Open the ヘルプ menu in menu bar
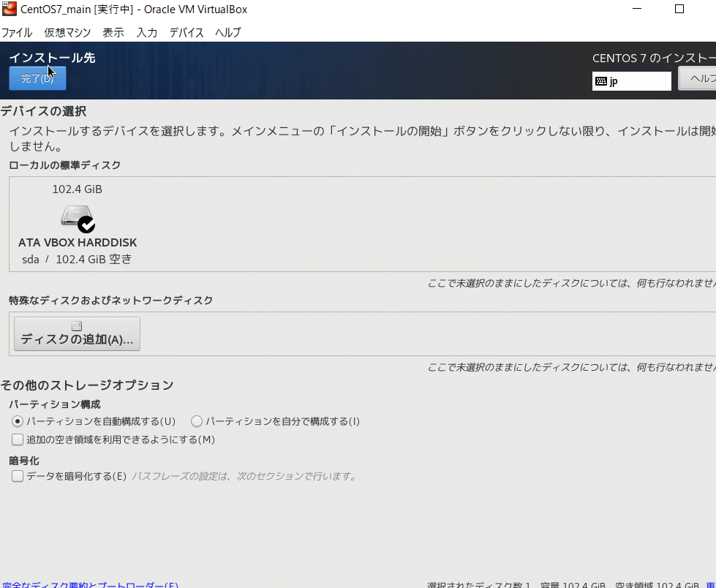 (x=228, y=32)
